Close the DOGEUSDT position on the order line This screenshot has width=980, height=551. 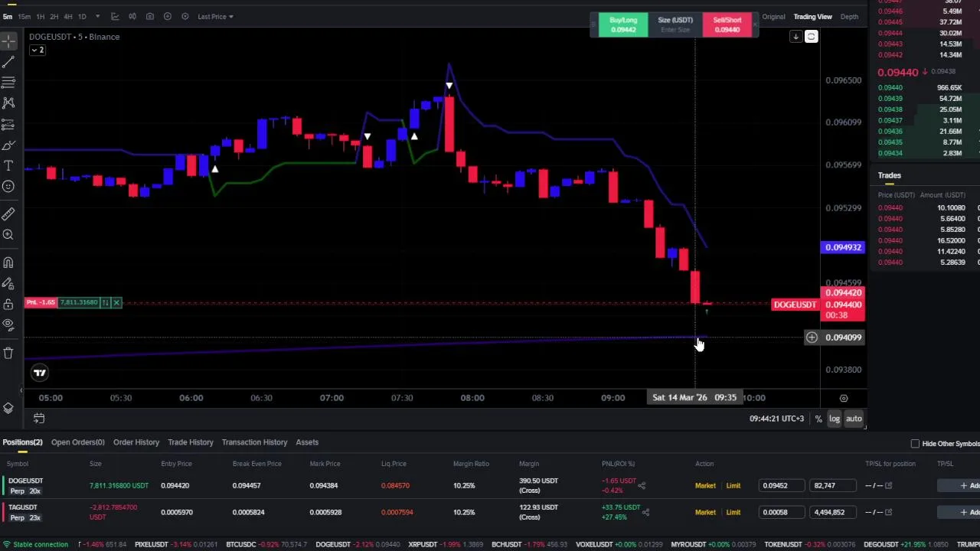click(116, 303)
